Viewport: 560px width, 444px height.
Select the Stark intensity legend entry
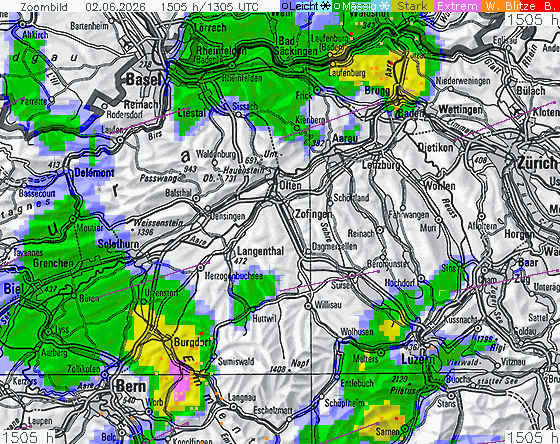tap(412, 6)
